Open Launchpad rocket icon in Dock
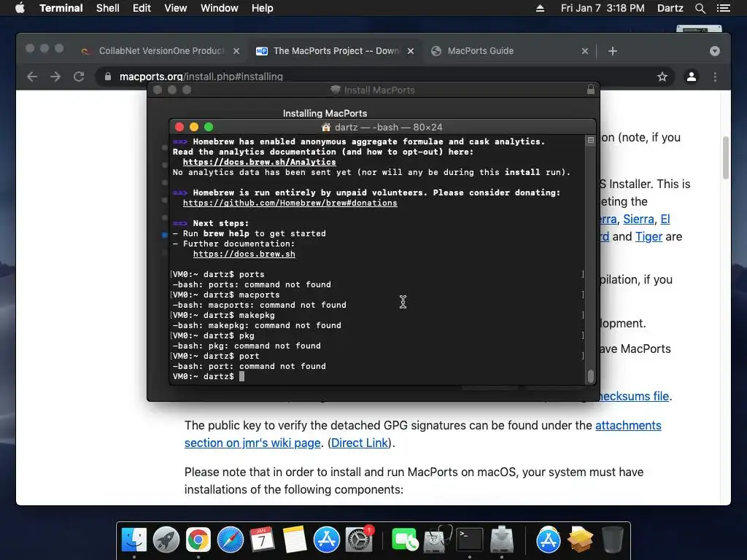 coord(166,540)
